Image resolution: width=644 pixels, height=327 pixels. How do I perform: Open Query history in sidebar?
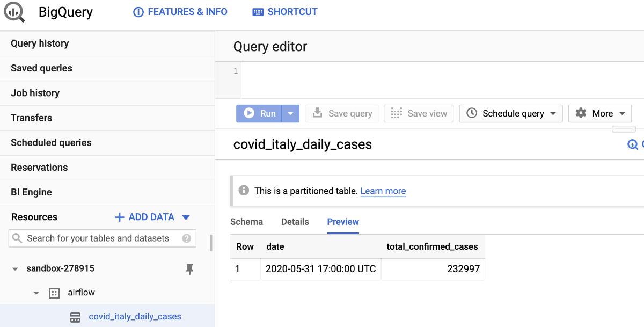[40, 43]
